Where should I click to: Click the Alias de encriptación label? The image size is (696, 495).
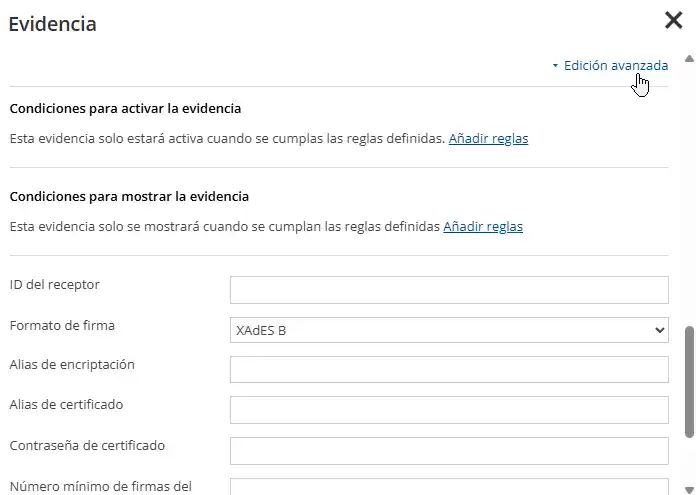coord(72,364)
